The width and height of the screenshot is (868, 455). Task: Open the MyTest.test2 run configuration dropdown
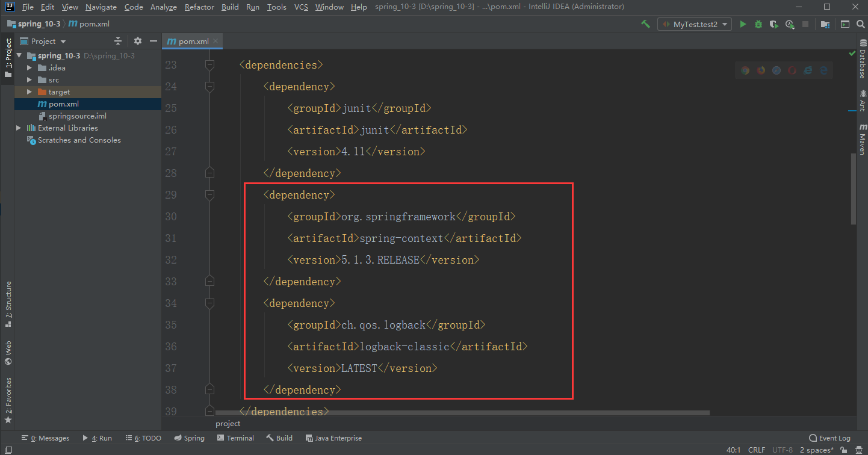click(x=695, y=24)
